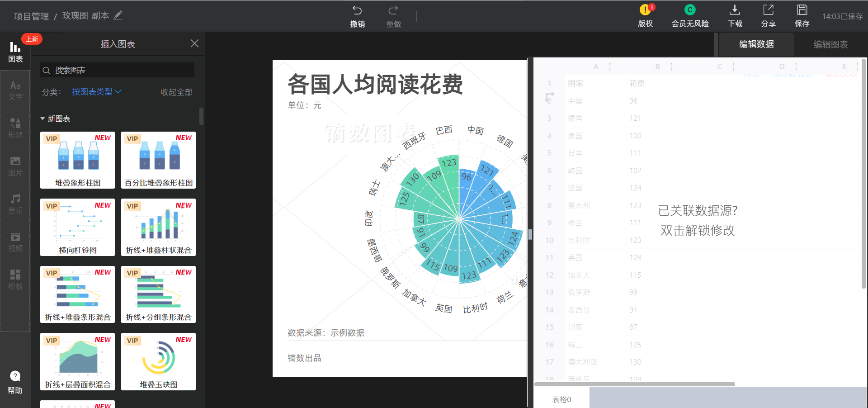Click the save (保存) icon
Viewport: 868px width, 408px height.
(x=802, y=9)
